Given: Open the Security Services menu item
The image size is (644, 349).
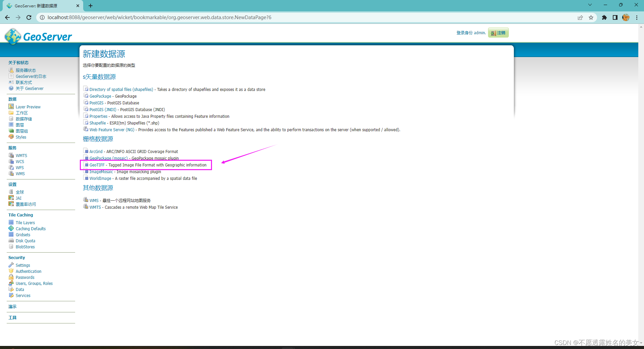Looking at the screenshot, I should 23,296.
